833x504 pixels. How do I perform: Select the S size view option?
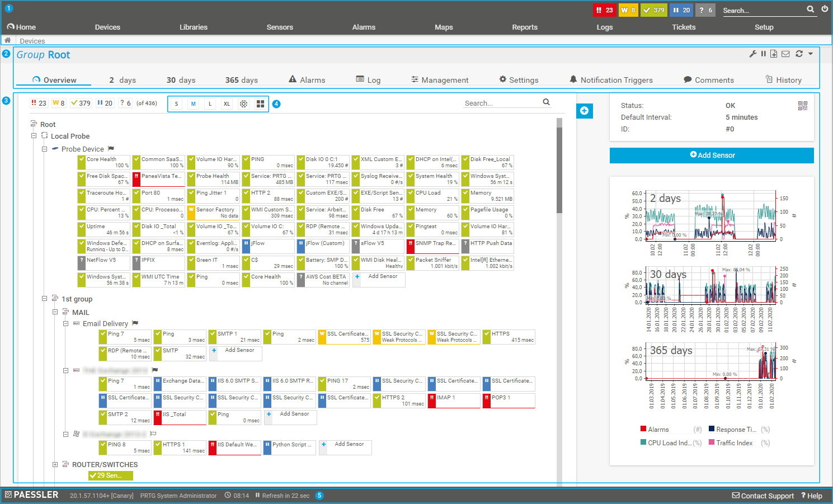coord(176,104)
